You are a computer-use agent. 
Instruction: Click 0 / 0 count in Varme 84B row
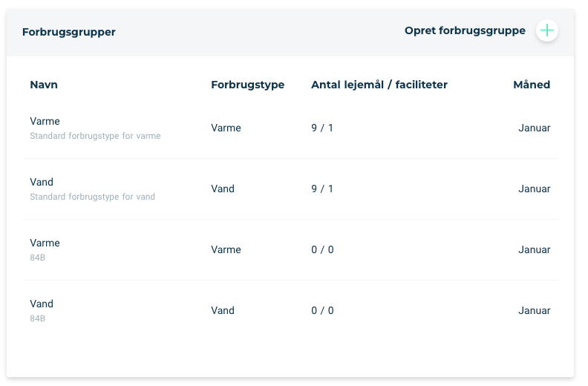(322, 249)
